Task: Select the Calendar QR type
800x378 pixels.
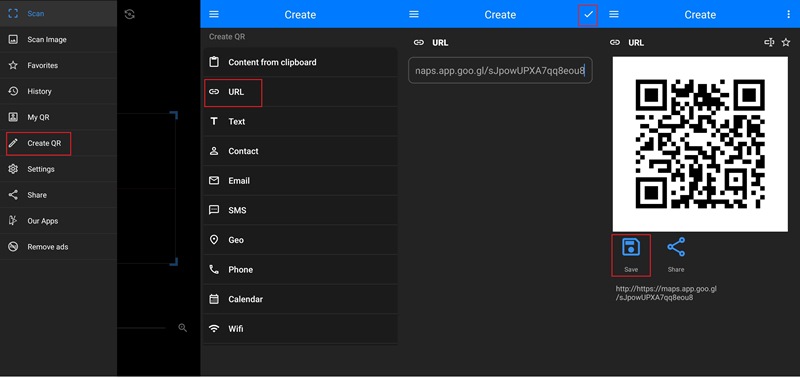Action: click(300, 299)
